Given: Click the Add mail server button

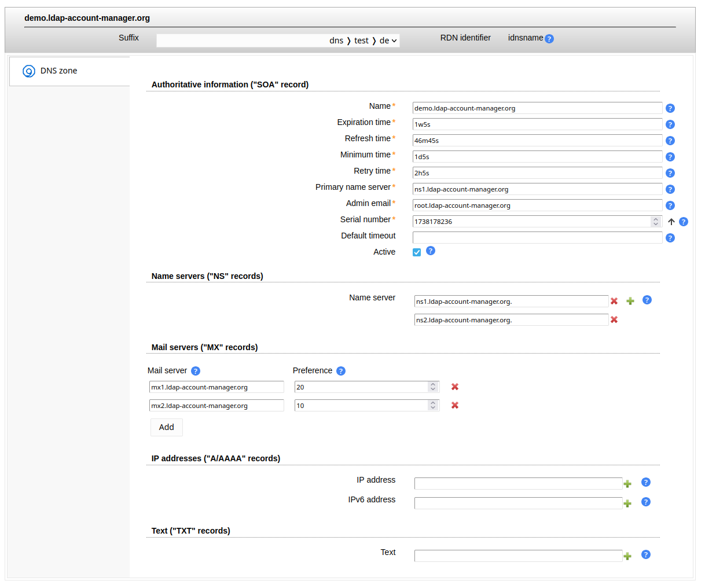Looking at the screenshot, I should click(x=166, y=427).
